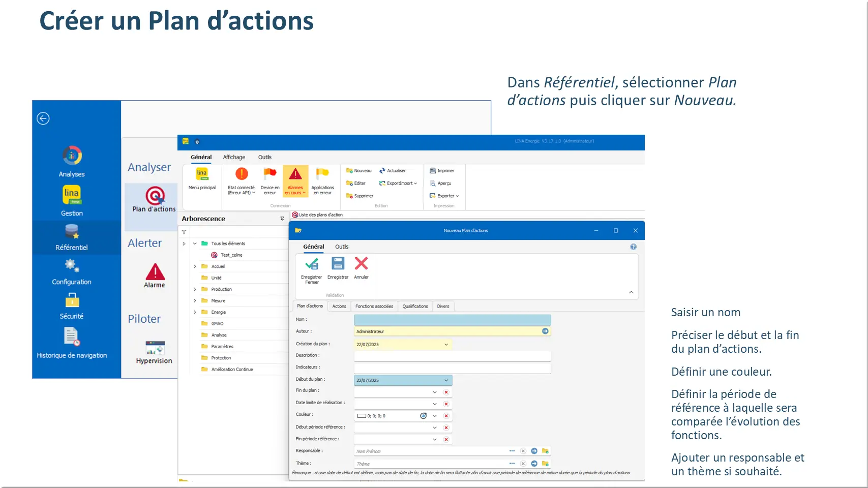Open the Début du plan date dropdown
This screenshot has width=868, height=488.
446,380
